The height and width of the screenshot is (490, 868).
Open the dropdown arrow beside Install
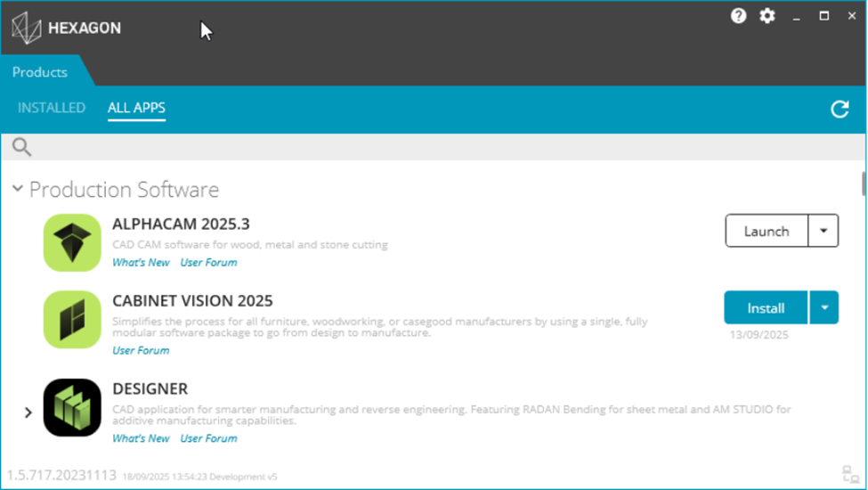click(824, 307)
